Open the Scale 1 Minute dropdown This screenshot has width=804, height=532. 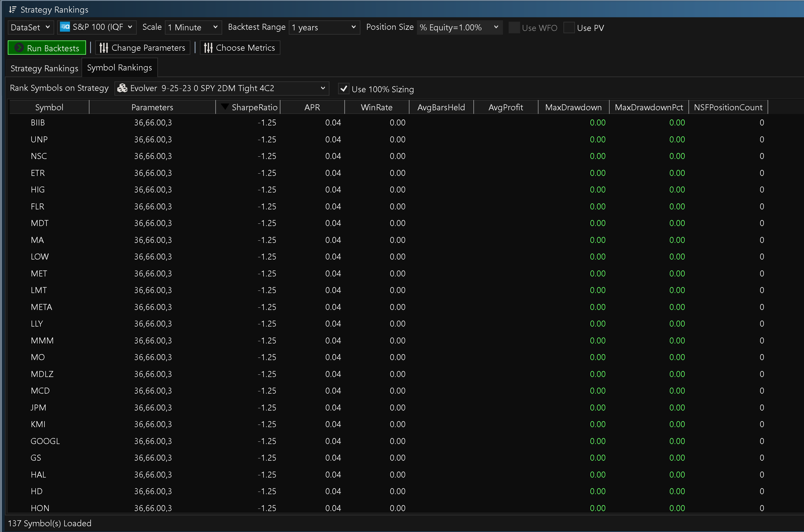point(193,27)
